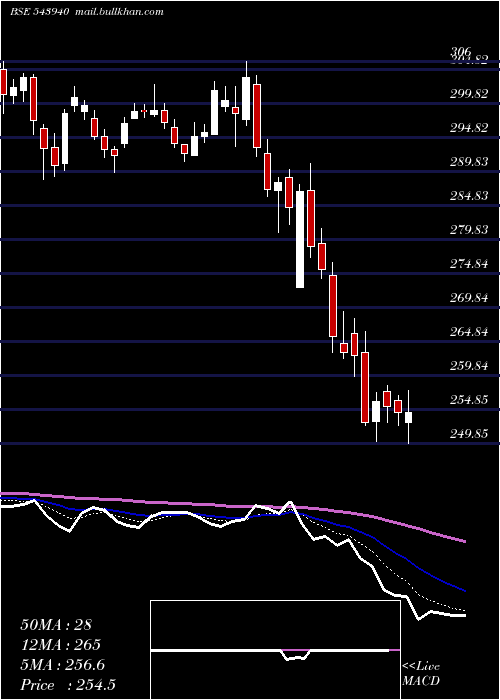Click the 299.82 price axis label
Screen dimensions: 500x700
[x=469, y=94]
